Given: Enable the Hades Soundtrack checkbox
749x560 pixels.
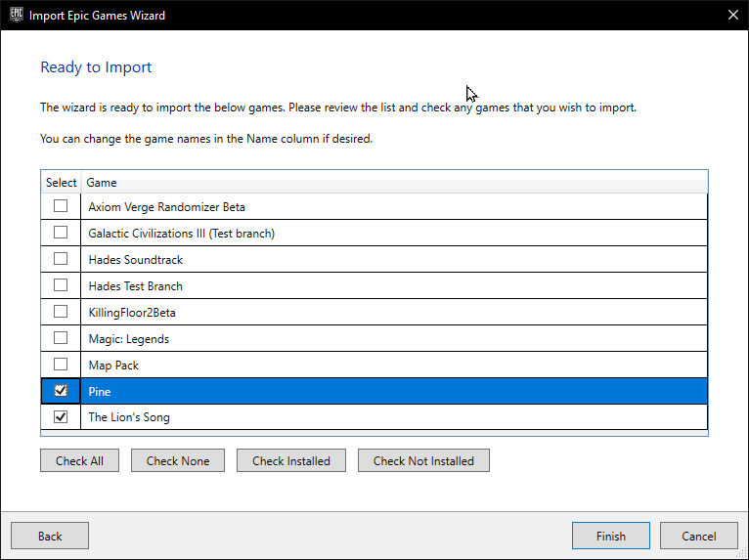Looking at the screenshot, I should pyautogui.click(x=61, y=259).
